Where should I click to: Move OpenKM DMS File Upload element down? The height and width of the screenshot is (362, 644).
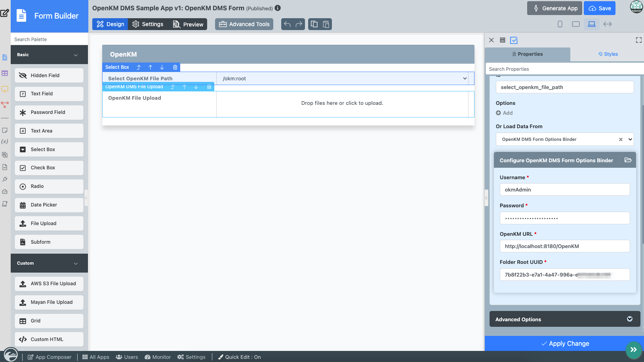point(196,87)
